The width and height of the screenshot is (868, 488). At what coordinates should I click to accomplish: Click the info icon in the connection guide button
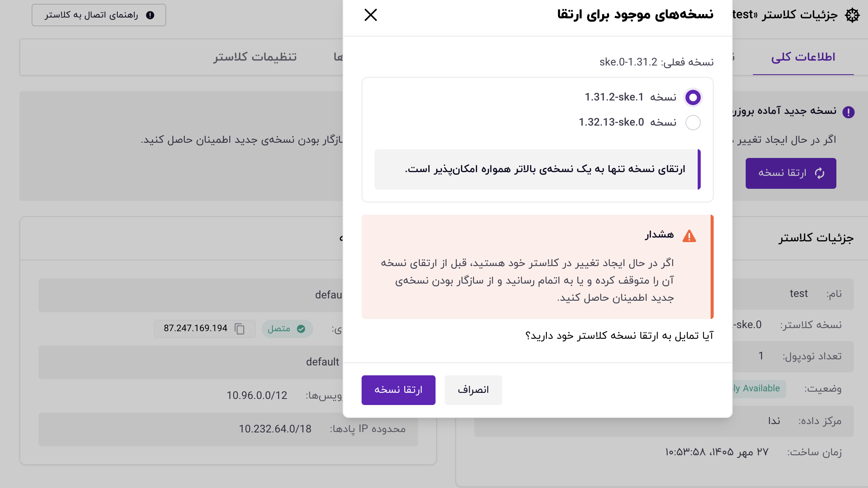click(150, 15)
